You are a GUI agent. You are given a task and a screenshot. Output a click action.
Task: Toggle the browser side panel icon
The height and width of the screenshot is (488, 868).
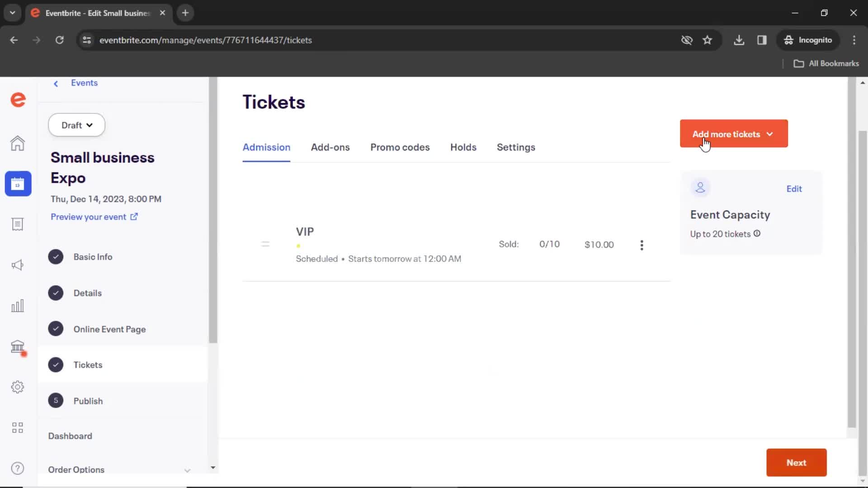click(762, 40)
